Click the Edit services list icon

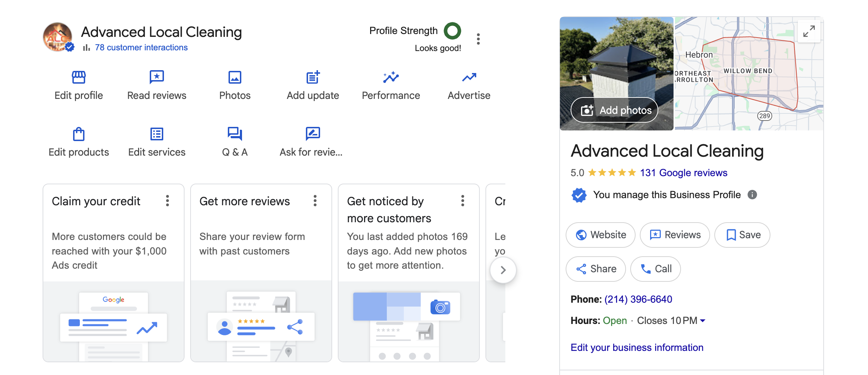(x=156, y=134)
